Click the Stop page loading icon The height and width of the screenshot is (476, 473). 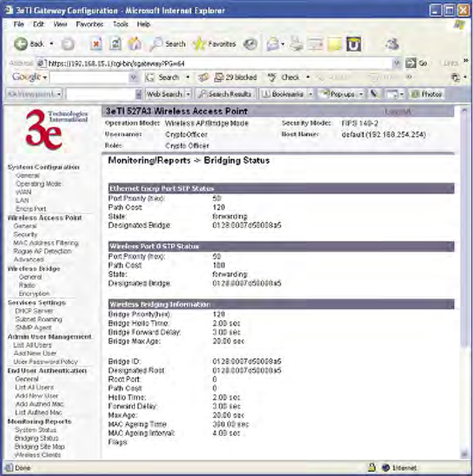96,45
